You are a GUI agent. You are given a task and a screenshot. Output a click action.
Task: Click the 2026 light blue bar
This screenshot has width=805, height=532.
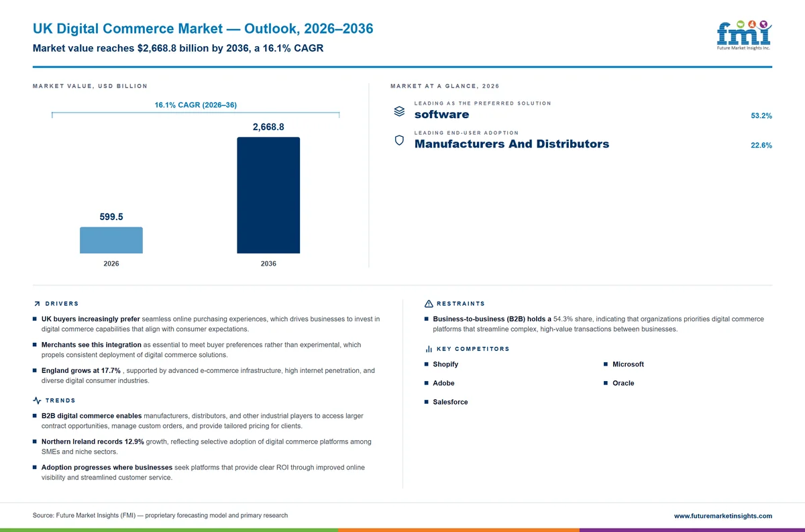pyautogui.click(x=111, y=240)
